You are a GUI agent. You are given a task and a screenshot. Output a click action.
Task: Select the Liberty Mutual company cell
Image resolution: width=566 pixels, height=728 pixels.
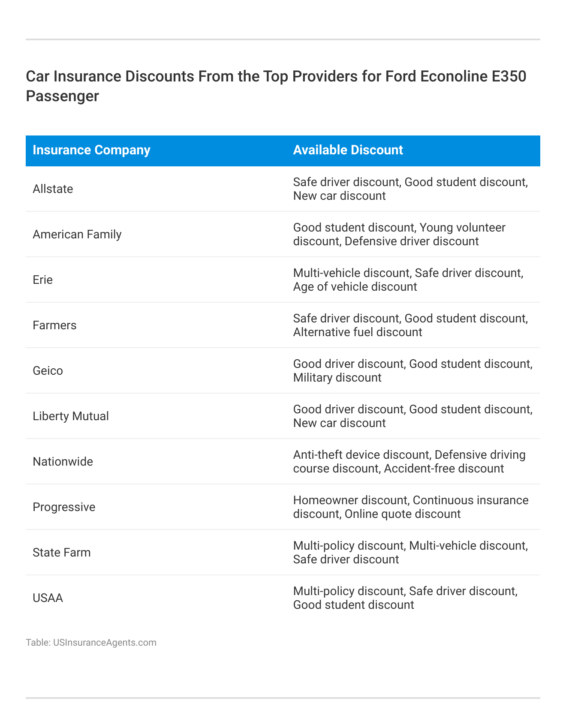71,416
